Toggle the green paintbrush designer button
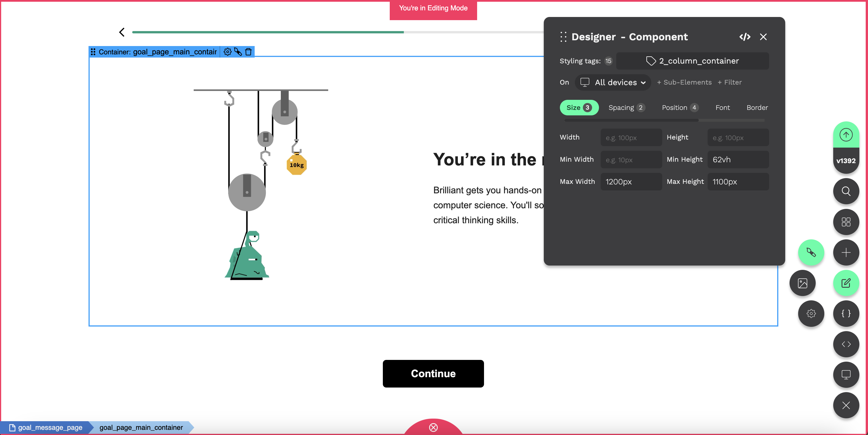The width and height of the screenshot is (868, 435). 811,253
